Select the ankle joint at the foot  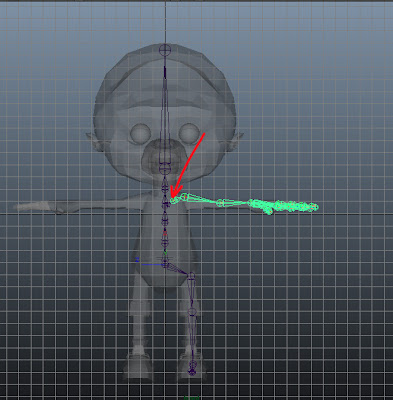coord(192,364)
